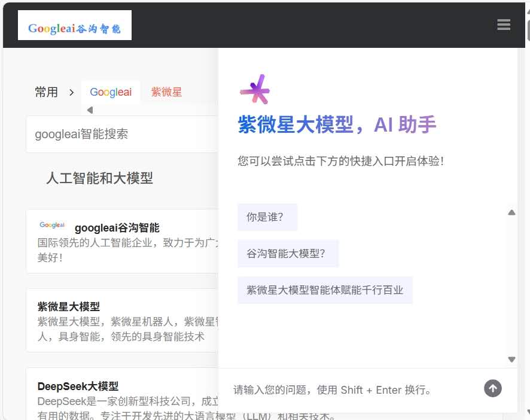The image size is (530, 420).
Task: Select 紫微星大模型智能体赋能千行百业 prompt
Action: point(325,290)
